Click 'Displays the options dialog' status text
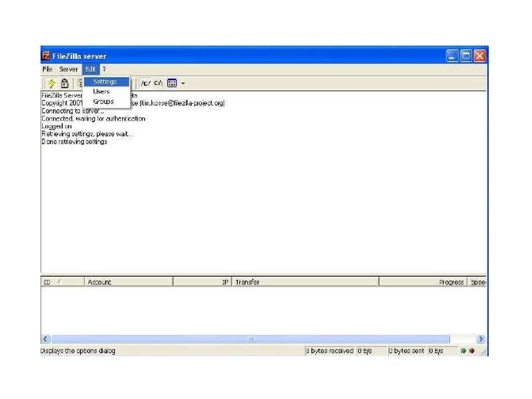The height and width of the screenshot is (399, 532). point(78,351)
